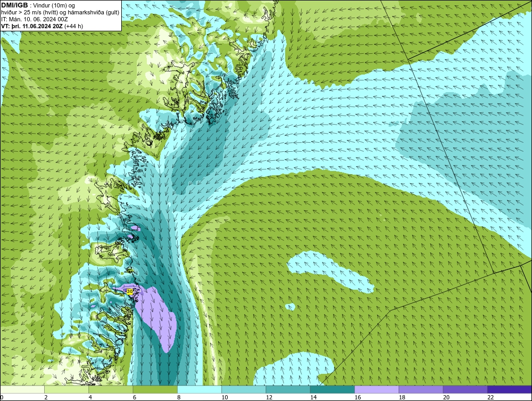Select the 12-14 m/s teal legend color

tap(288, 389)
